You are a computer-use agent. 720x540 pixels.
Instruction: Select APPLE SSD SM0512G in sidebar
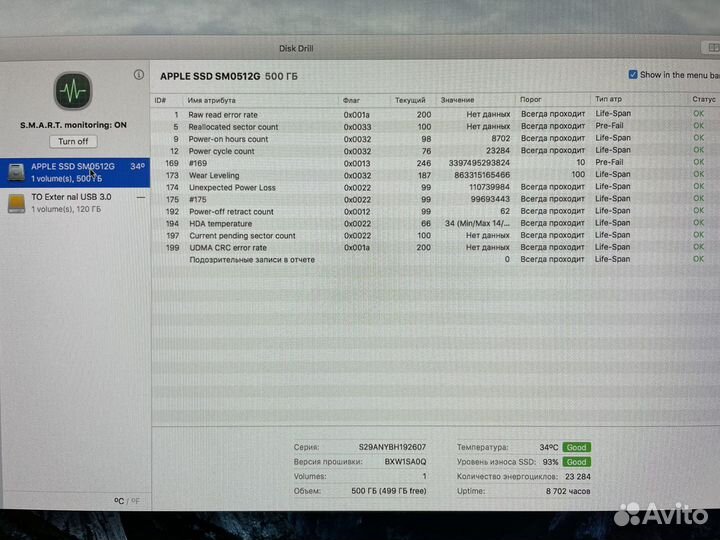click(x=75, y=172)
